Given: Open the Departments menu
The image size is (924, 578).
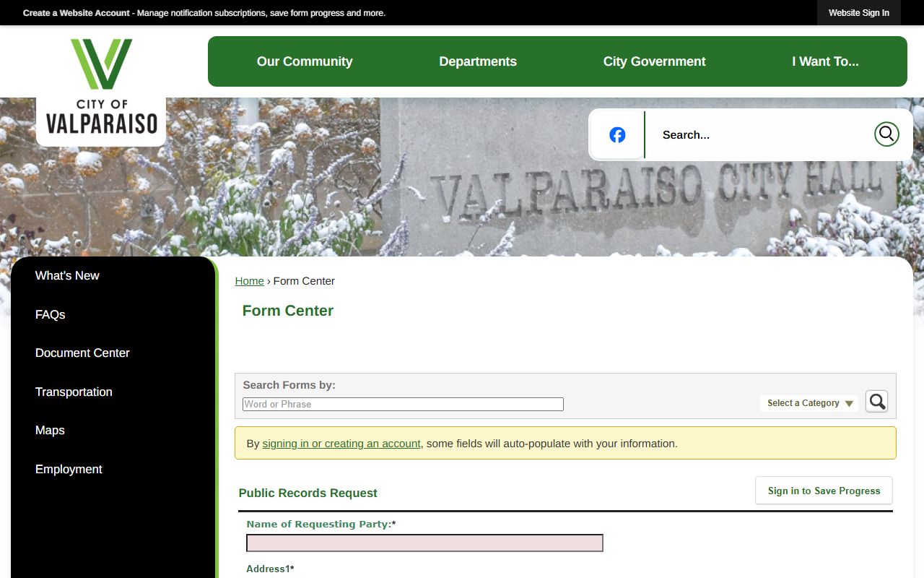Looking at the screenshot, I should point(478,61).
